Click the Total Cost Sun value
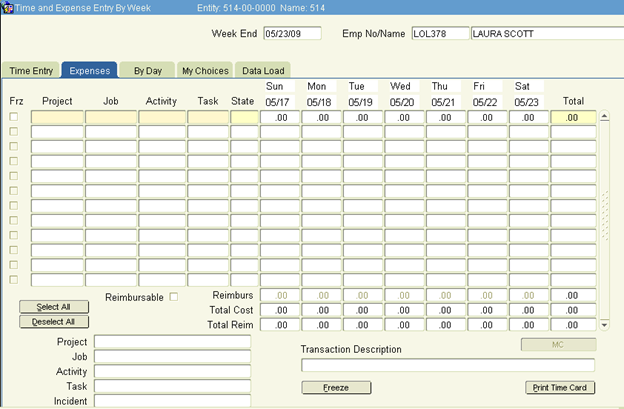The height and width of the screenshot is (409, 624). coord(280,310)
